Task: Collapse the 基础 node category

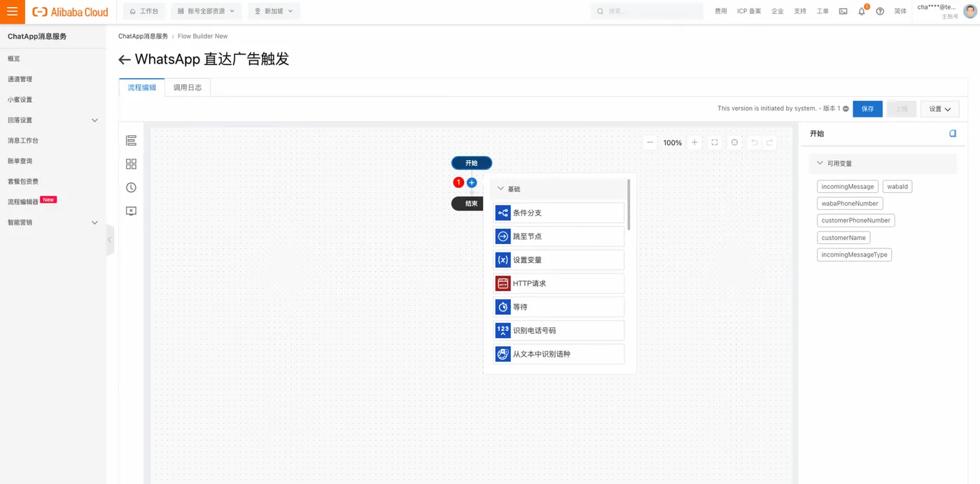Action: (500, 189)
